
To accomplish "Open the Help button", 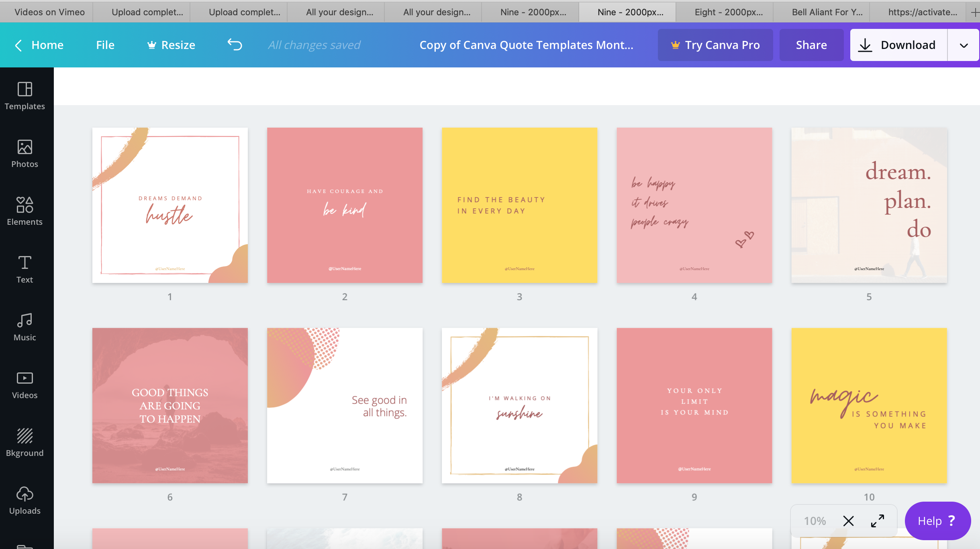I will click(937, 521).
